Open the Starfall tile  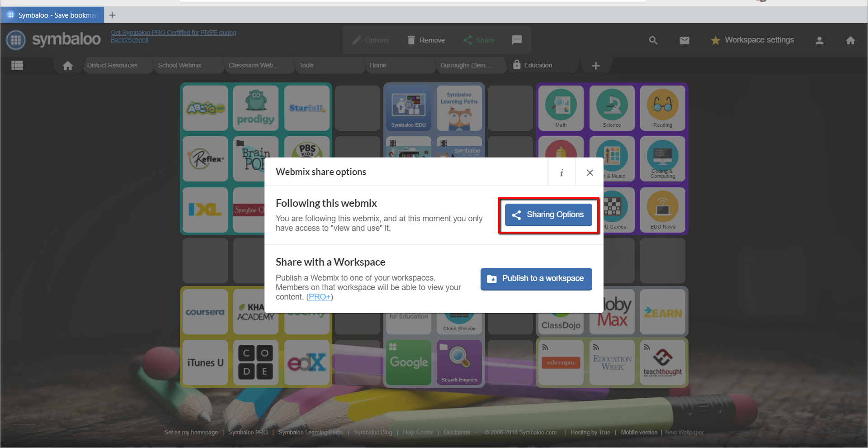(x=307, y=108)
